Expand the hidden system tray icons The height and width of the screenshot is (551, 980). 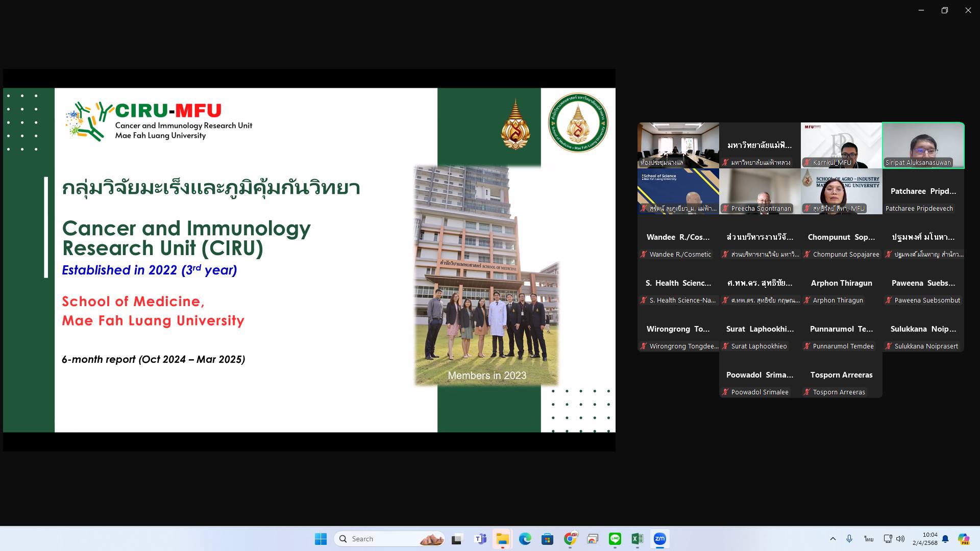(x=833, y=539)
